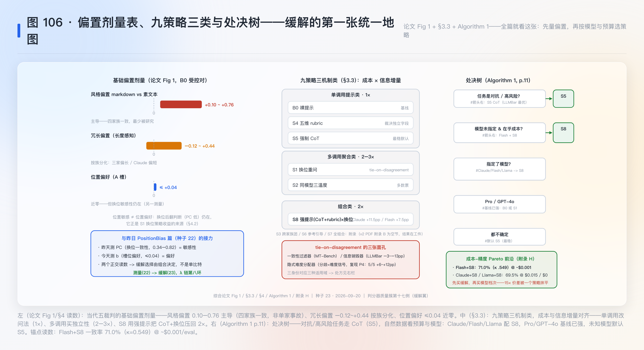Click the 单调用提示类 · 1× group header
644x350 pixels.
[350, 95]
